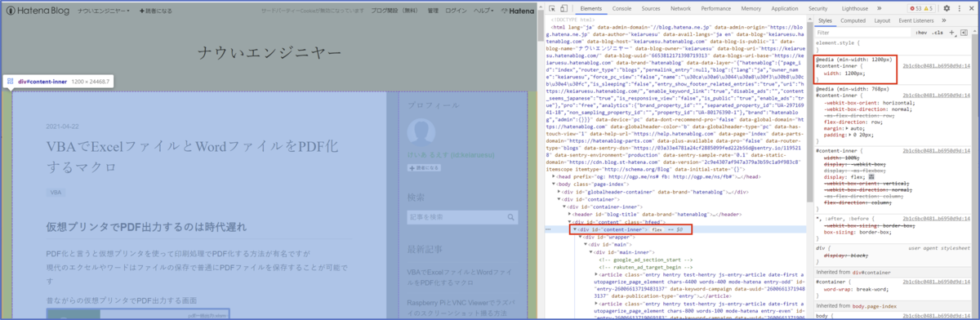Open the ナウいエンジニャー blog dropdown
Image resolution: width=980 pixels, height=320 pixels.
click(104, 11)
